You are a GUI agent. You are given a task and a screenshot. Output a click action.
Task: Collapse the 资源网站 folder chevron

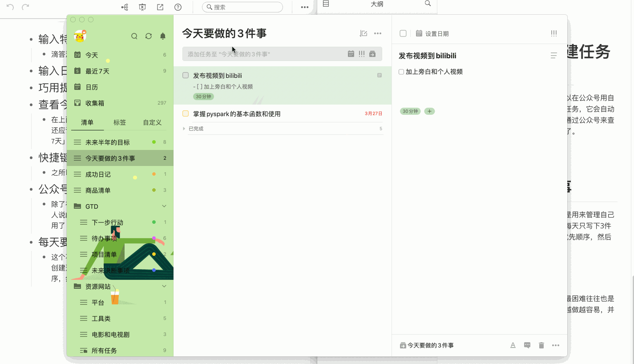[164, 286]
